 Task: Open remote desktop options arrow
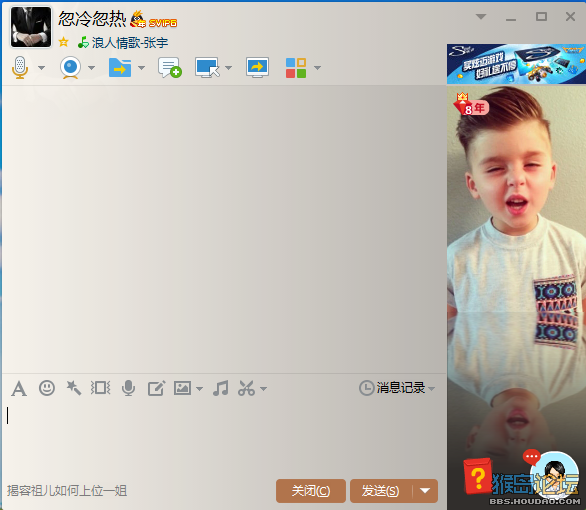click(228, 68)
